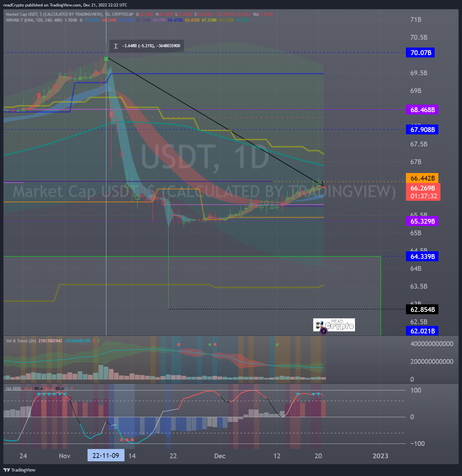
Task: Click the measurement tooltip ruler icon
Action: (116, 46)
